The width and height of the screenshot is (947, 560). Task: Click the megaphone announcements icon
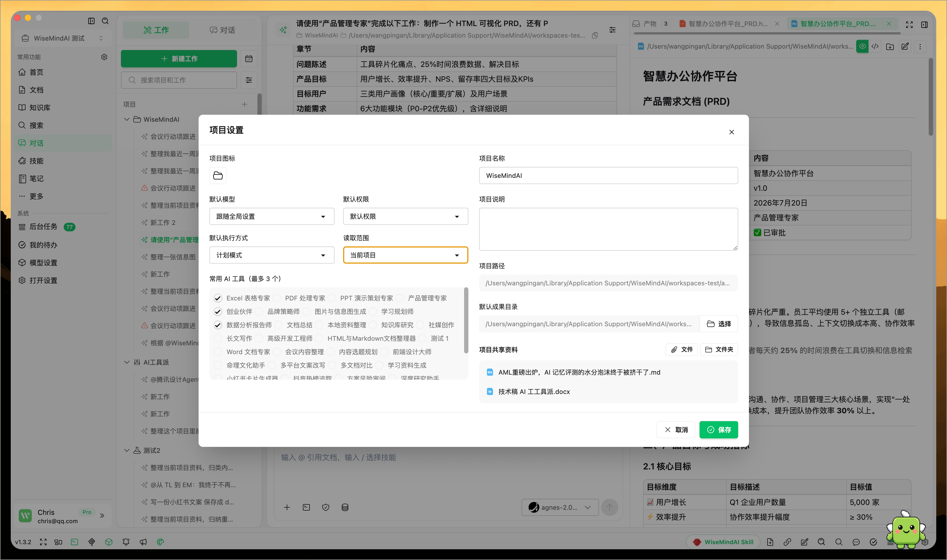(143, 542)
